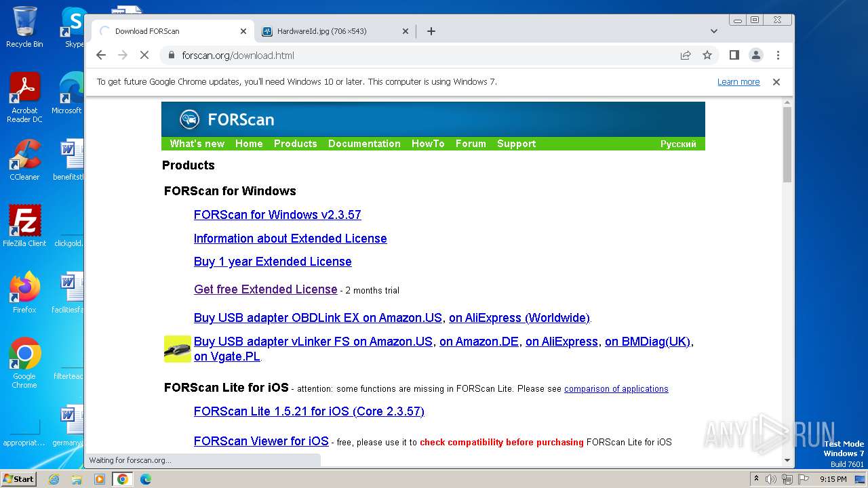Click the FORScan logo icon in the header
The height and width of the screenshot is (488, 868).
point(189,119)
